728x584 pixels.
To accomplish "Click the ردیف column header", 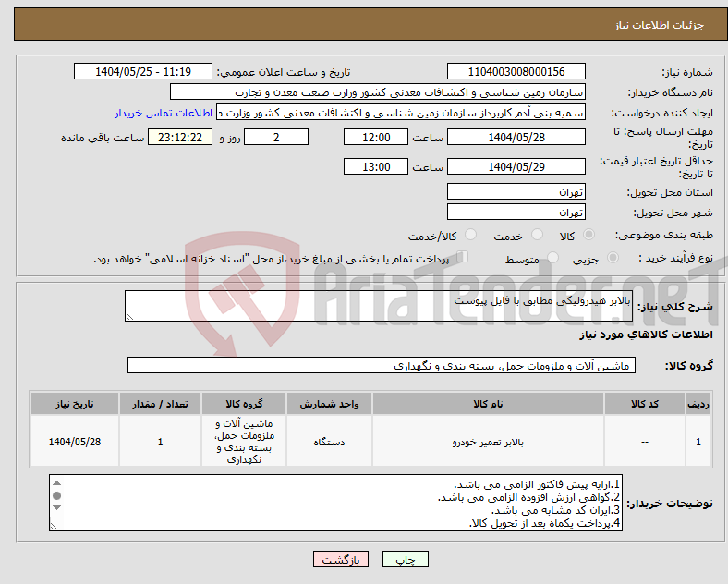I will coord(698,404).
